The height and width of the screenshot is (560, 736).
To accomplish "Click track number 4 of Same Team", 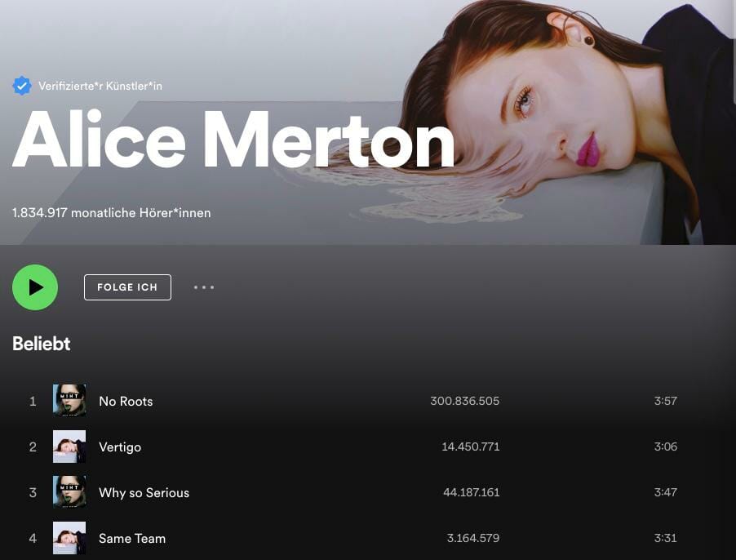I will pyautogui.click(x=33, y=539).
